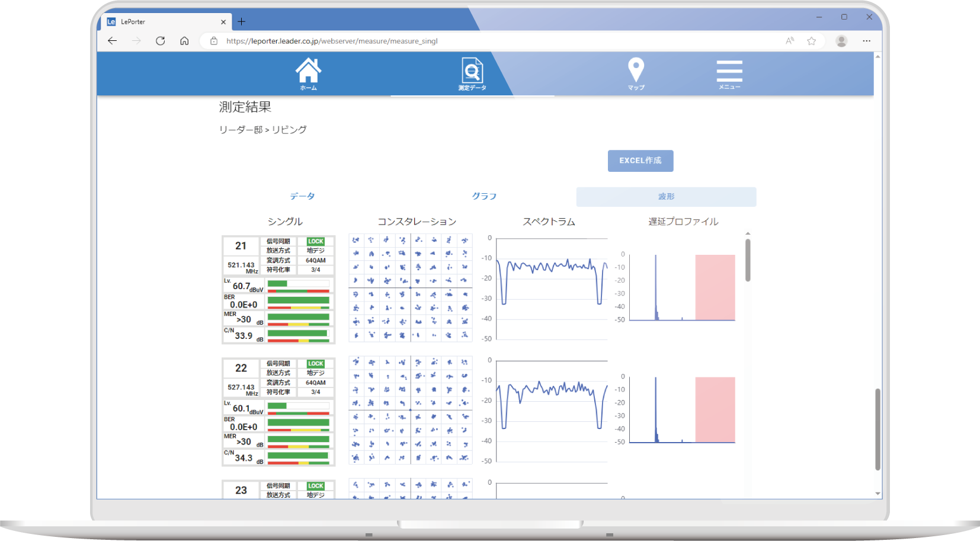Click channel 21 constellation diagram
The image size is (980, 541).
(x=410, y=288)
